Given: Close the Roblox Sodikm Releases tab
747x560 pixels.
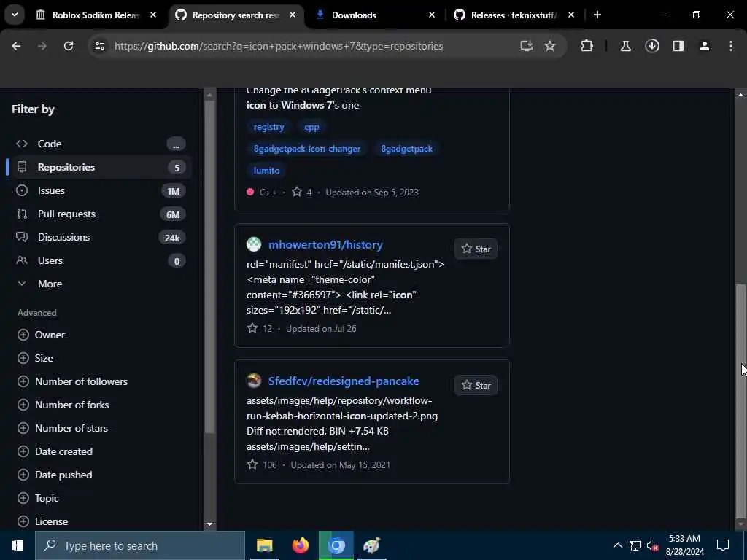Looking at the screenshot, I should pos(153,15).
